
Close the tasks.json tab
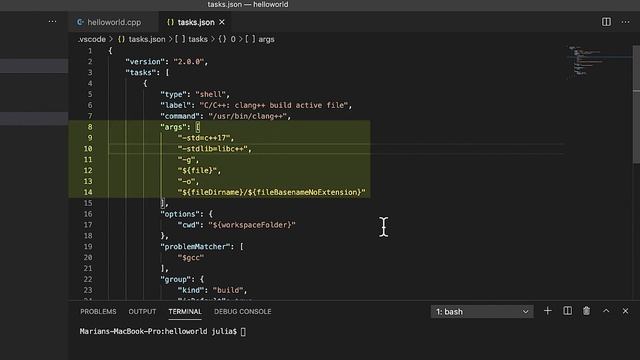click(x=222, y=22)
